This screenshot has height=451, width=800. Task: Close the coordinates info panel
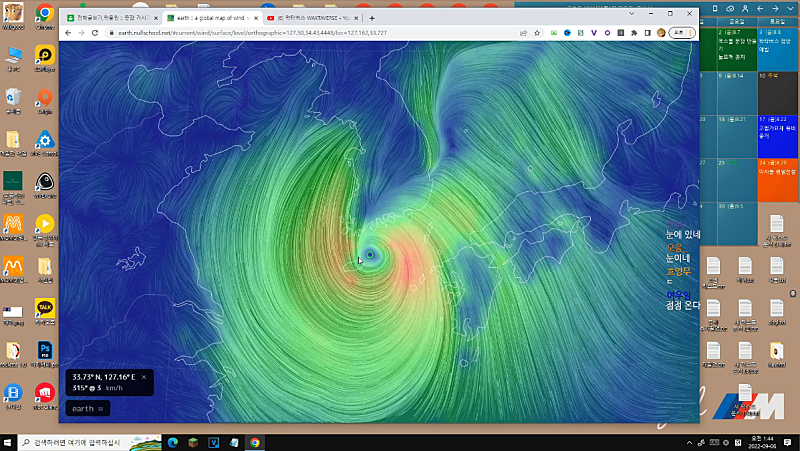tap(144, 377)
